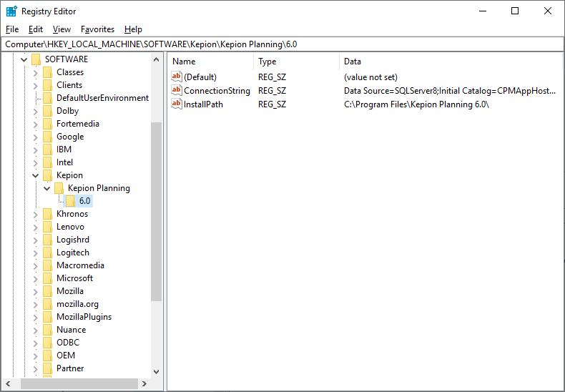Collapse the SOFTWARE key

click(24, 59)
